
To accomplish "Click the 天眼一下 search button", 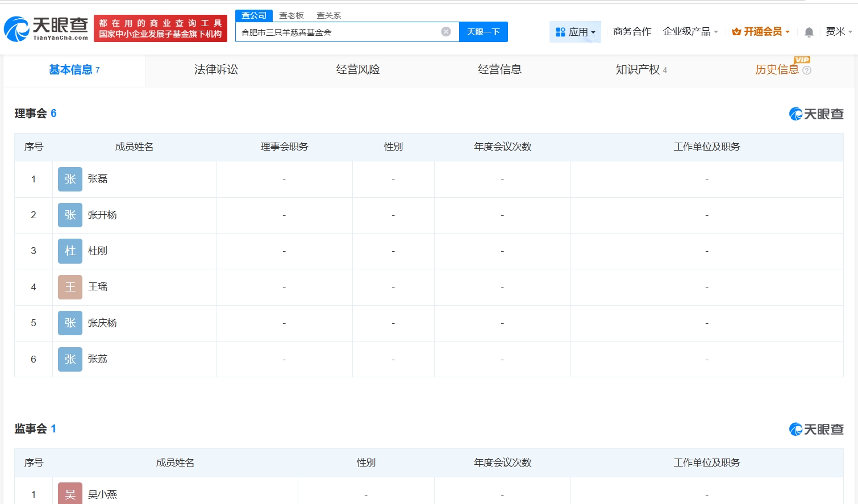I will (x=484, y=32).
